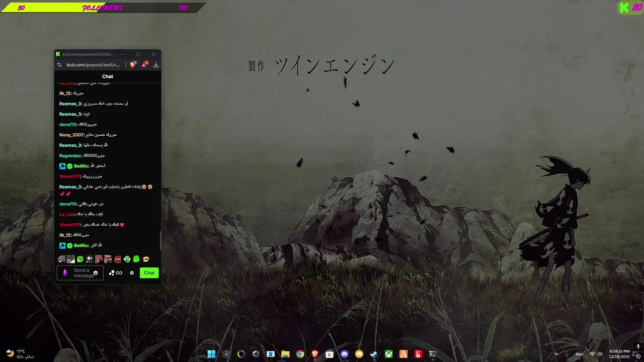Open Brave Rewards triangle icon

click(144, 64)
